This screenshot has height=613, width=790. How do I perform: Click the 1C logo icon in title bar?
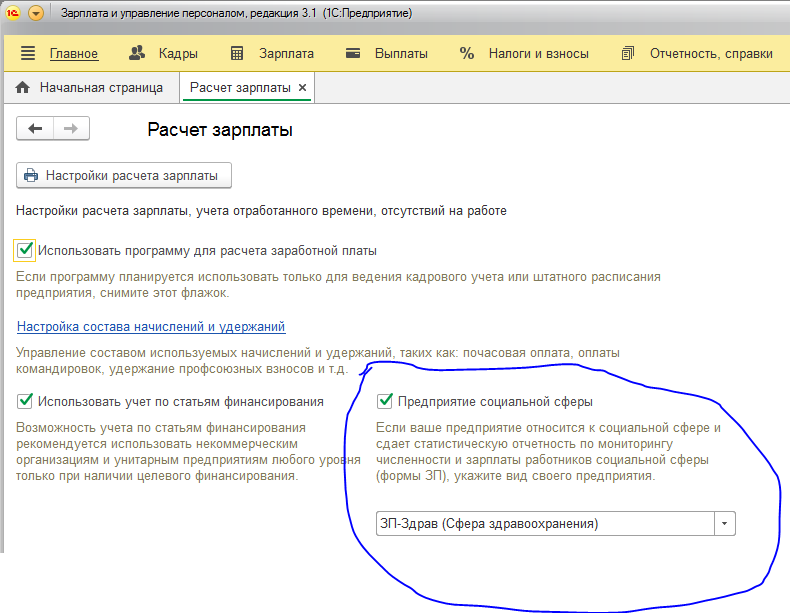(13, 13)
